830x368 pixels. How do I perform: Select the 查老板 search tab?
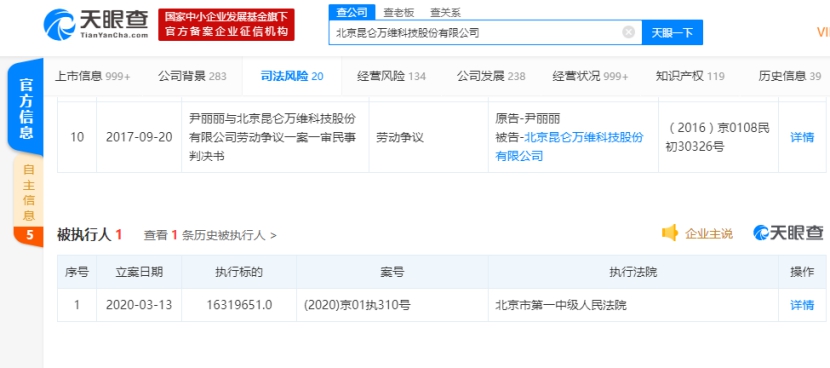pyautogui.click(x=399, y=12)
